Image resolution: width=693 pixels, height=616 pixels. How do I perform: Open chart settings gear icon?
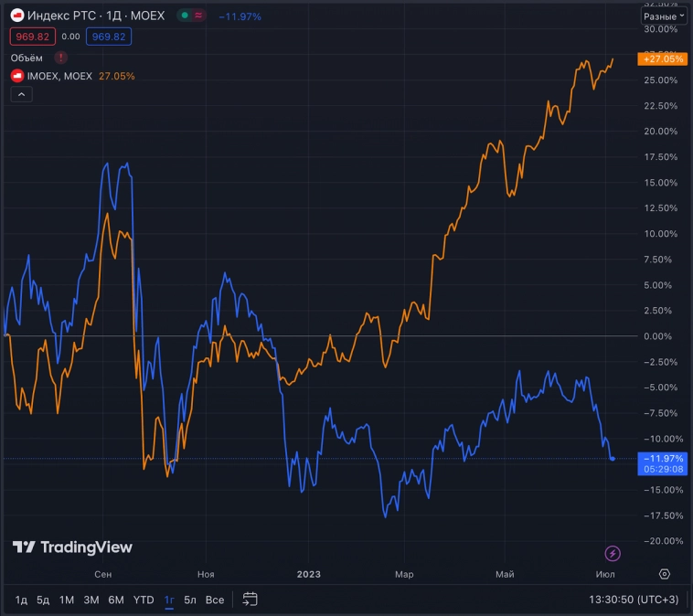[x=665, y=574]
